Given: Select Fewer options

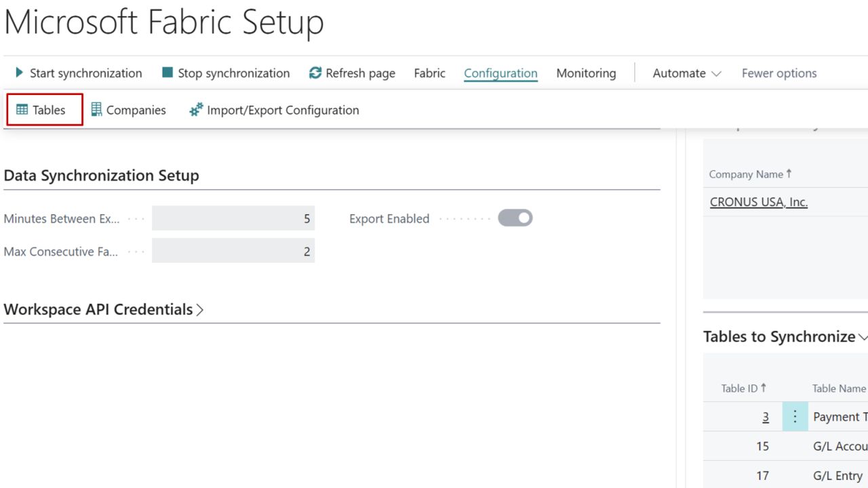Looking at the screenshot, I should click(779, 73).
